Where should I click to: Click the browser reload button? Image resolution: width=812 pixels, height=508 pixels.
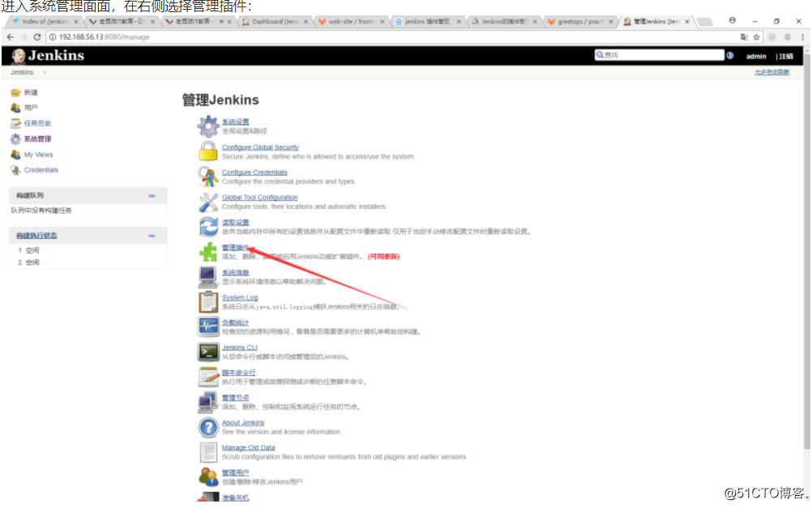point(36,37)
